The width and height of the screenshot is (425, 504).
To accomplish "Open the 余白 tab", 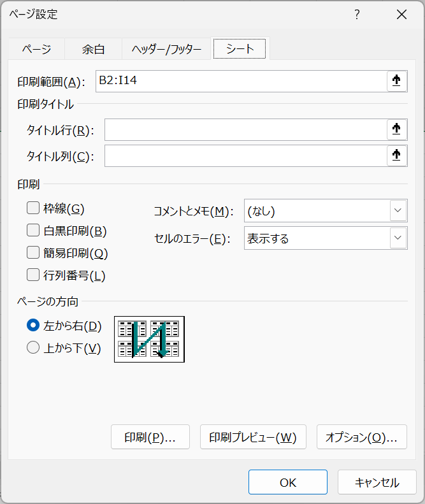I will coord(93,49).
